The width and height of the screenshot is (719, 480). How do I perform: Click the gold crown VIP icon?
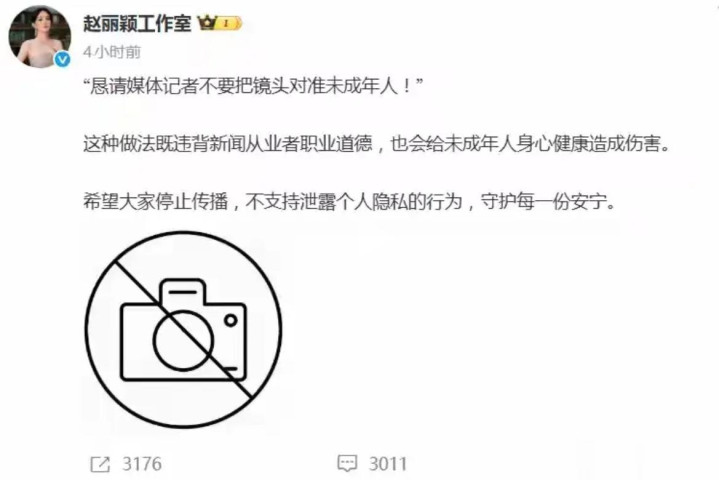coord(207,22)
